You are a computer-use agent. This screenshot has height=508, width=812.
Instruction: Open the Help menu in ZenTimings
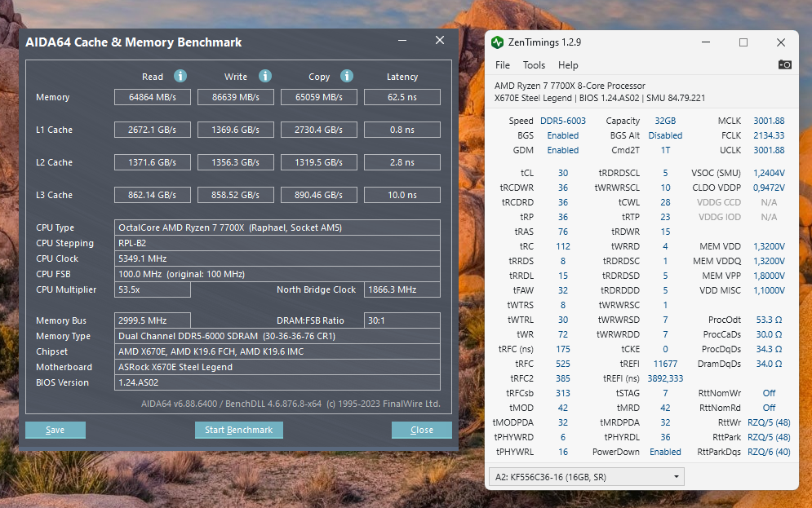coord(568,65)
